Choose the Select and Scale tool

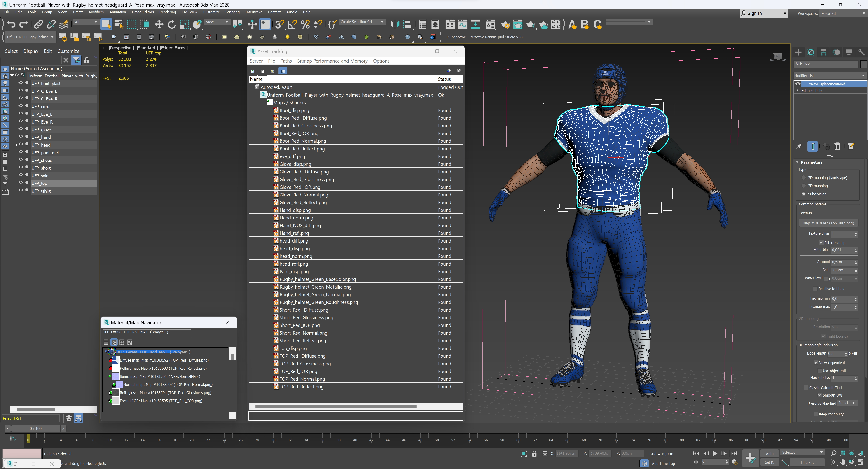point(184,24)
